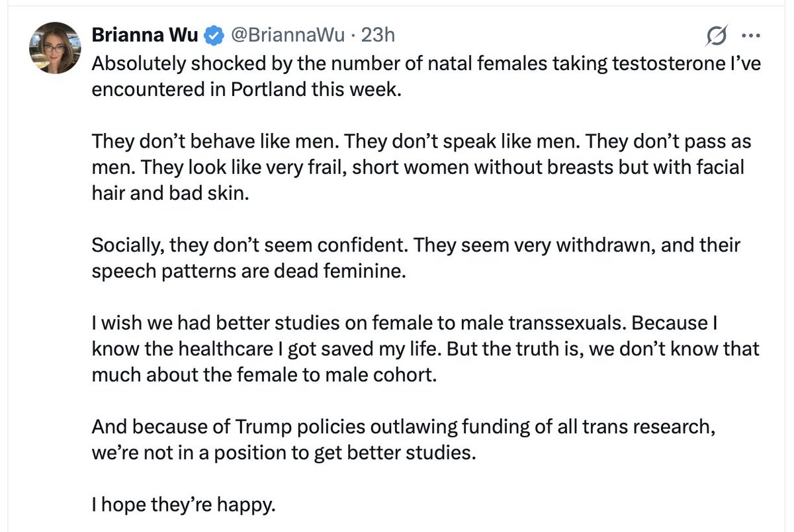This screenshot has height=532, width=794.
Task: Click the line 'I hope they're happy.'
Action: pos(183,506)
